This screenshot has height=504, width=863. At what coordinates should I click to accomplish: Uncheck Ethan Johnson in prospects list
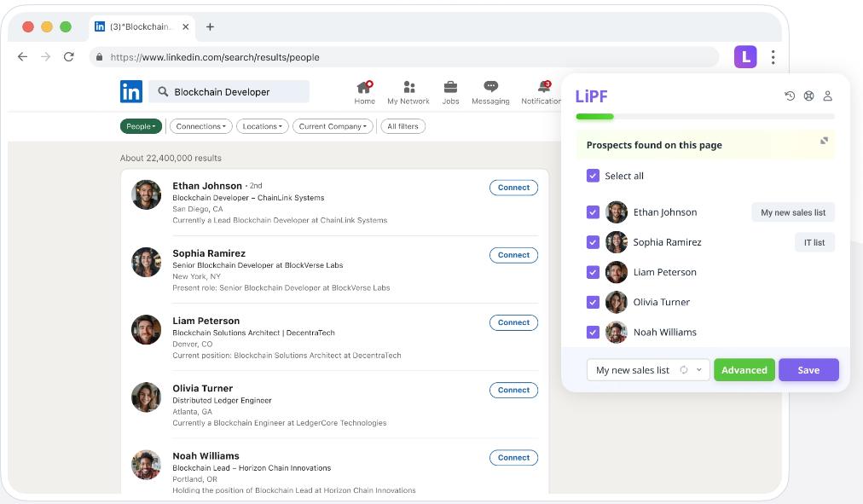tap(593, 212)
